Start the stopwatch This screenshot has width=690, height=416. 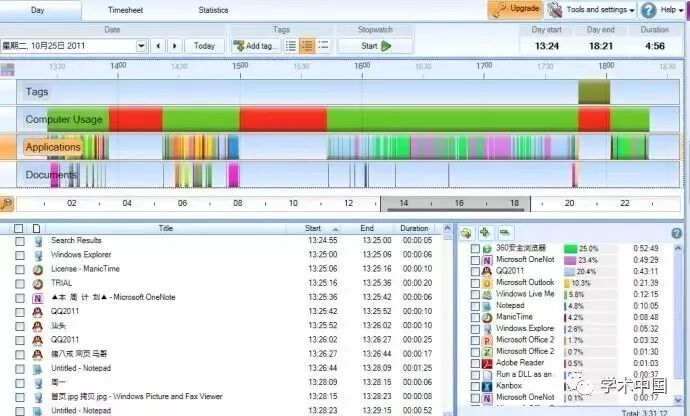[x=375, y=46]
